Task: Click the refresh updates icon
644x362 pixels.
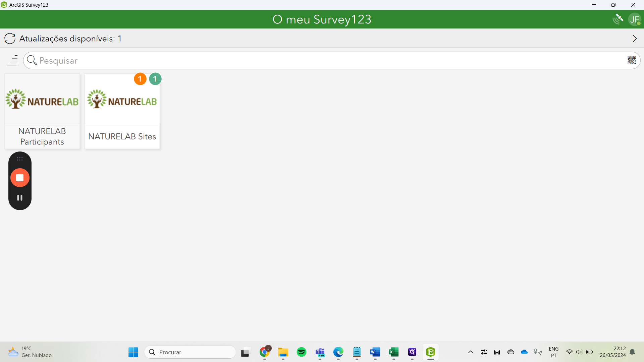Action: [10, 39]
